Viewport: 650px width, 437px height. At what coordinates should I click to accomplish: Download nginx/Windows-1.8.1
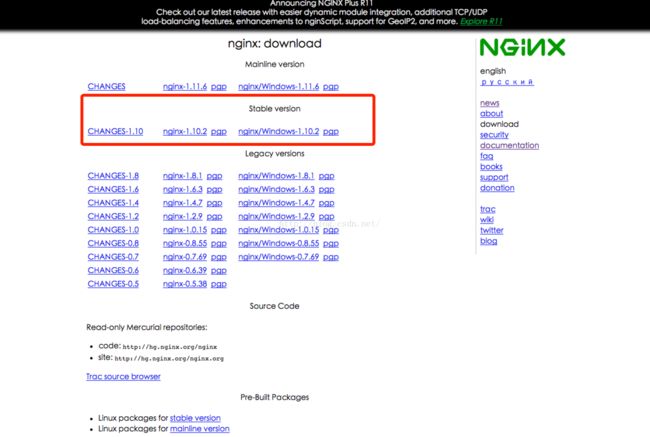[x=276, y=176]
